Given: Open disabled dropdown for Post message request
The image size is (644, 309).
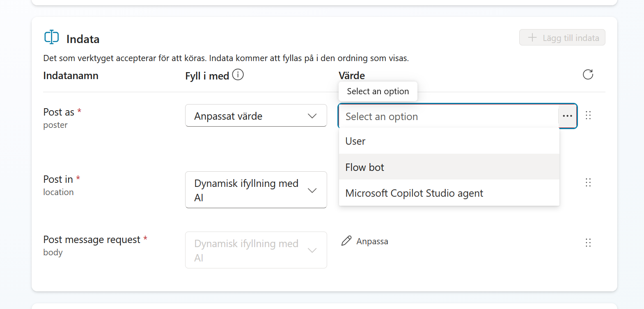Looking at the screenshot, I should [256, 250].
